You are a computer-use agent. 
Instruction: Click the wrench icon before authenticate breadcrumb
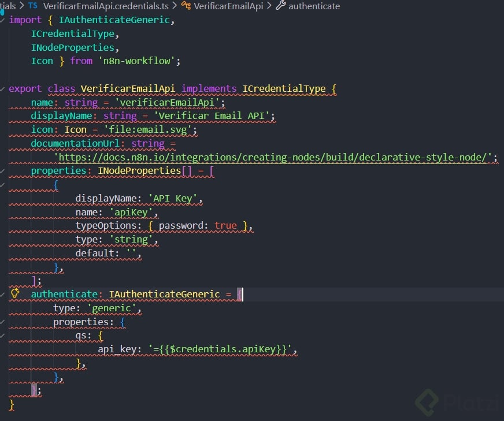coord(280,5)
